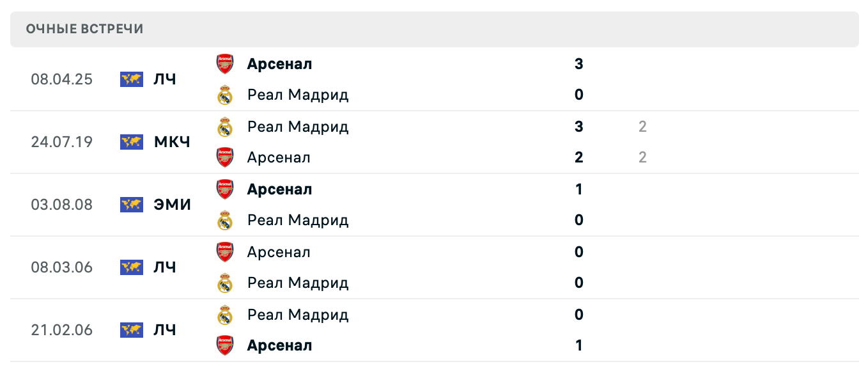
Task: Open Арсенал team name in 03.08.08 match
Action: click(279, 189)
